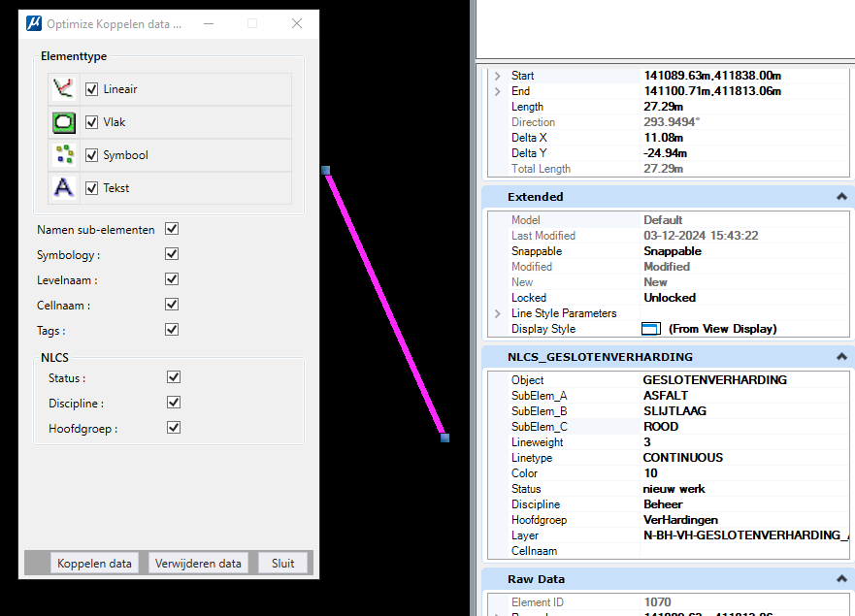Click the Delta Y value -24.94m
This screenshot has width=855, height=616.
click(x=665, y=153)
